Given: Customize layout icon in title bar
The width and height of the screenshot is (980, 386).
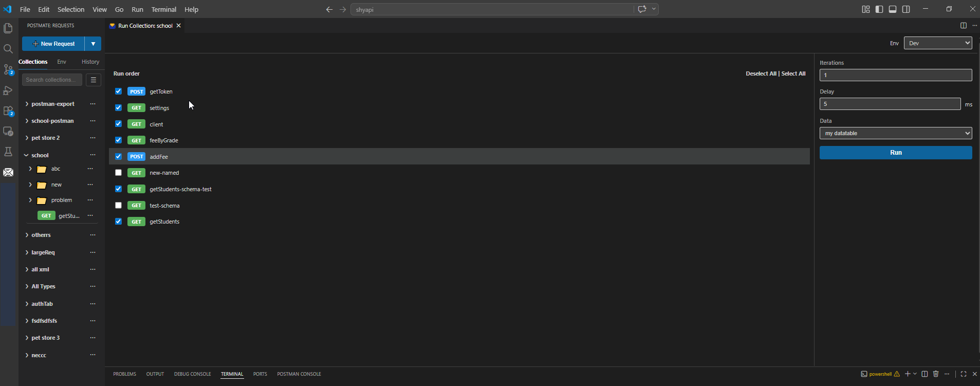Looking at the screenshot, I should pyautogui.click(x=866, y=9).
